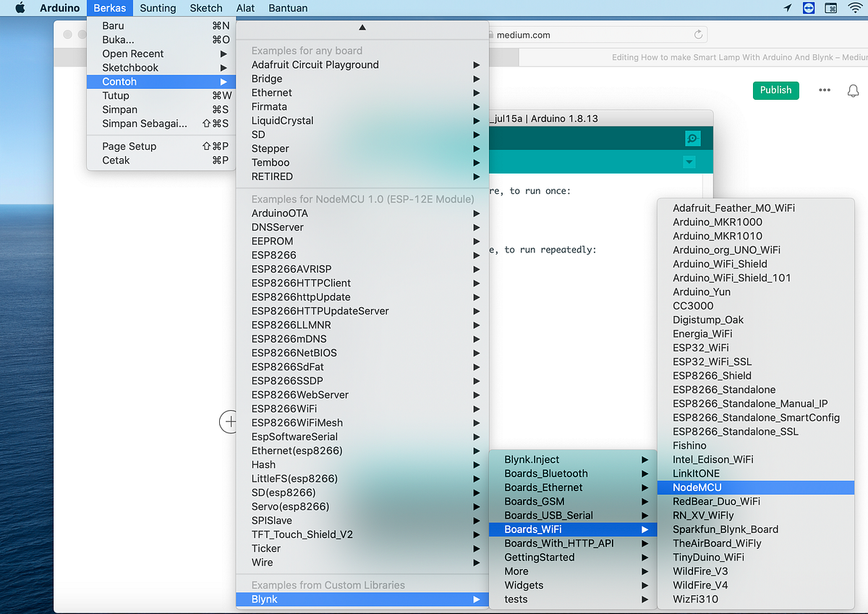Image resolution: width=868 pixels, height=614 pixels.
Task: Click the location arrow menu bar icon
Action: click(788, 8)
